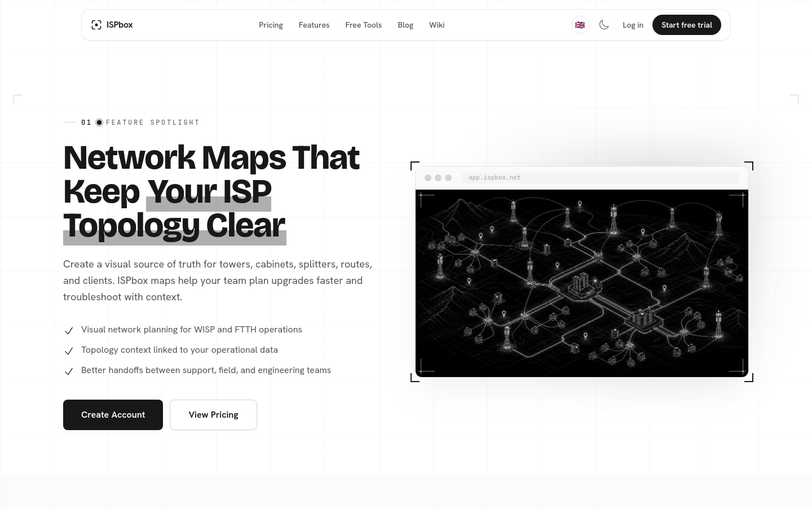Click the paragraph starting "Create a visual source of truth"
The image size is (812, 508).
coord(218,281)
